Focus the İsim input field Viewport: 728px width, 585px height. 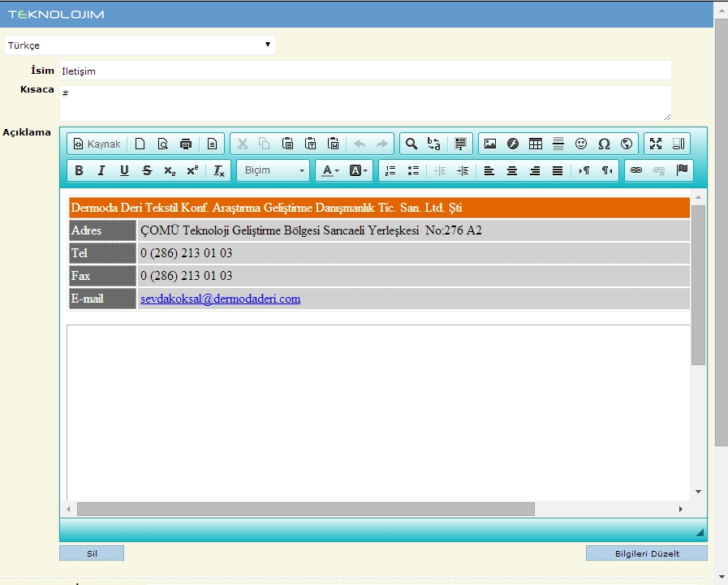[365, 71]
